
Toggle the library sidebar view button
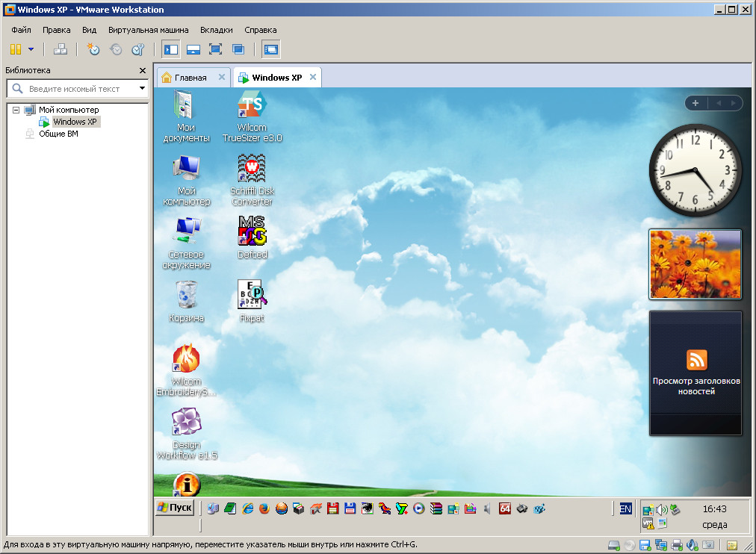point(170,49)
